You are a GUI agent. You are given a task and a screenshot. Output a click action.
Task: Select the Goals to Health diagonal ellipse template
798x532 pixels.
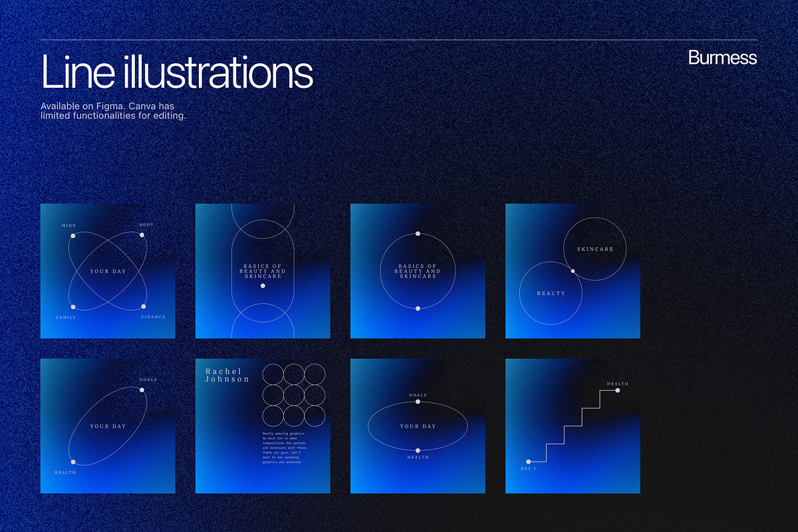(108, 426)
